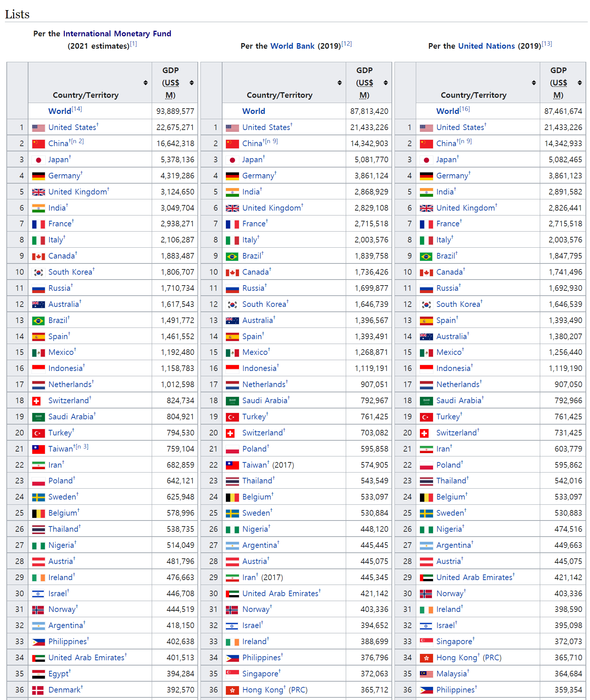The image size is (590, 700).
Task: Click the Taiwan flag in World Bank table
Action: (x=232, y=465)
